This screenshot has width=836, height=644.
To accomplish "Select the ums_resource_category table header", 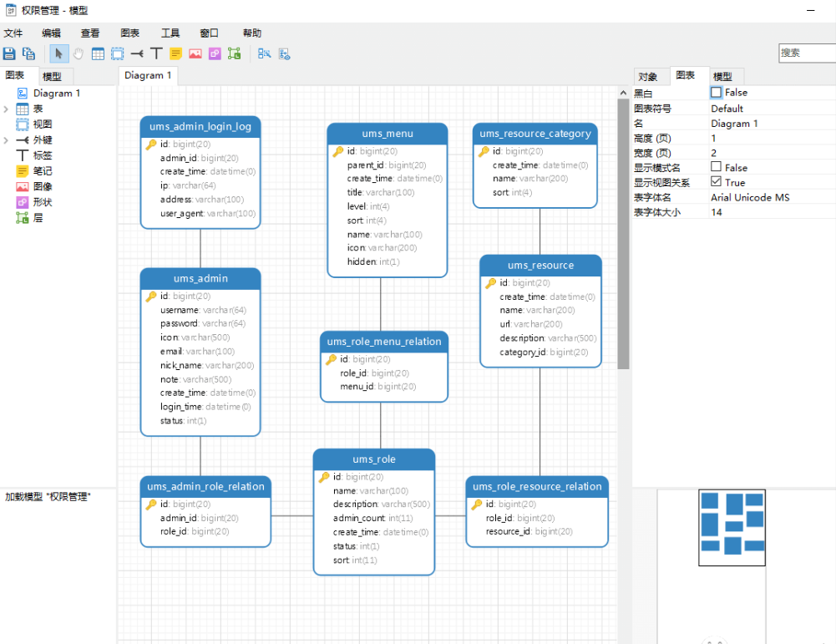I will [535, 134].
